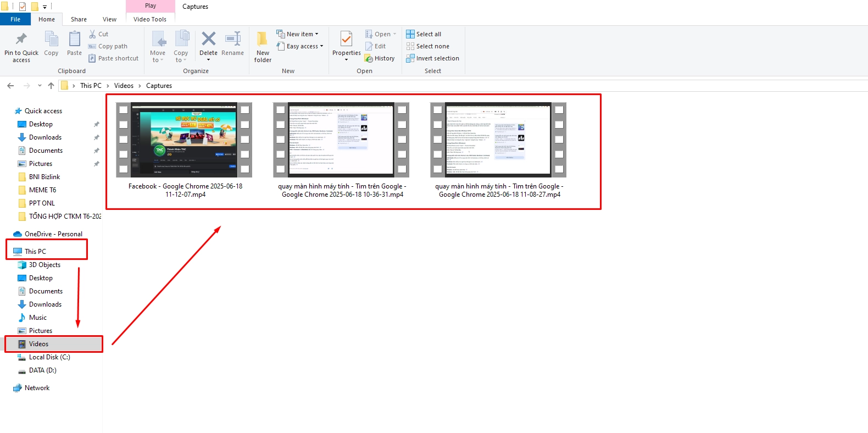Open file History

click(x=380, y=58)
